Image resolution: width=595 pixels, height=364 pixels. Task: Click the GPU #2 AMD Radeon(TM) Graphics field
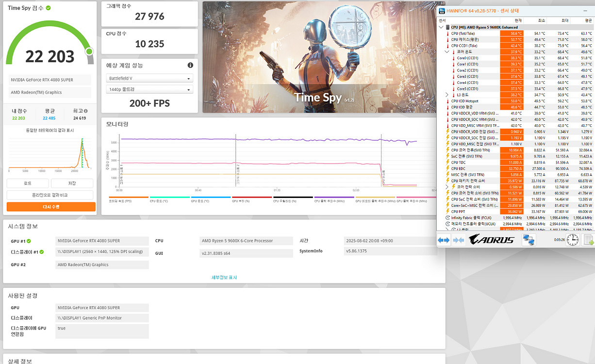coord(102,265)
